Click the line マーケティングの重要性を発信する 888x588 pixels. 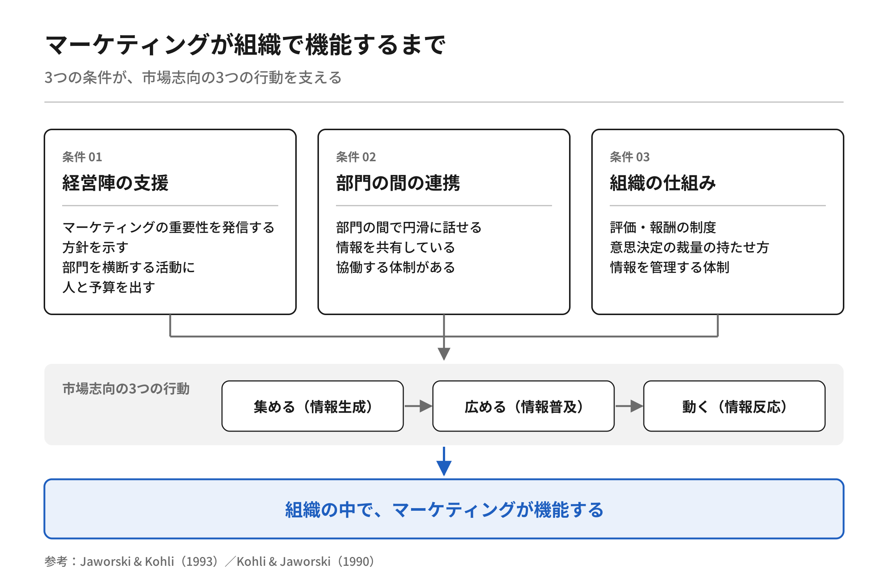point(168,228)
